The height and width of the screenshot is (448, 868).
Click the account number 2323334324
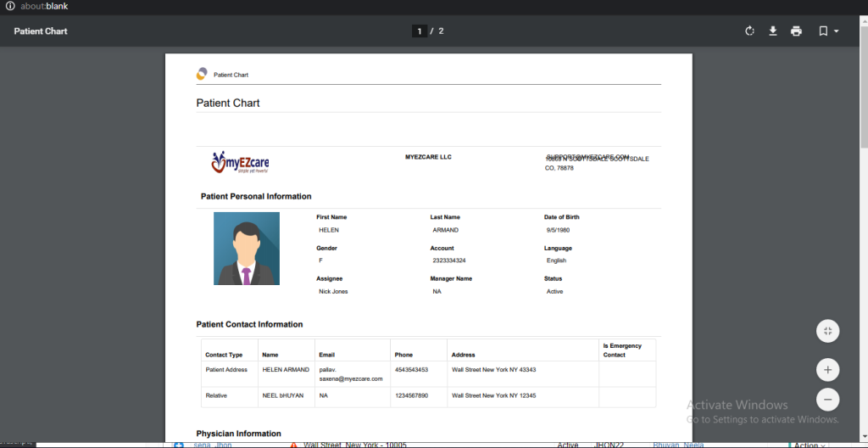(x=449, y=260)
